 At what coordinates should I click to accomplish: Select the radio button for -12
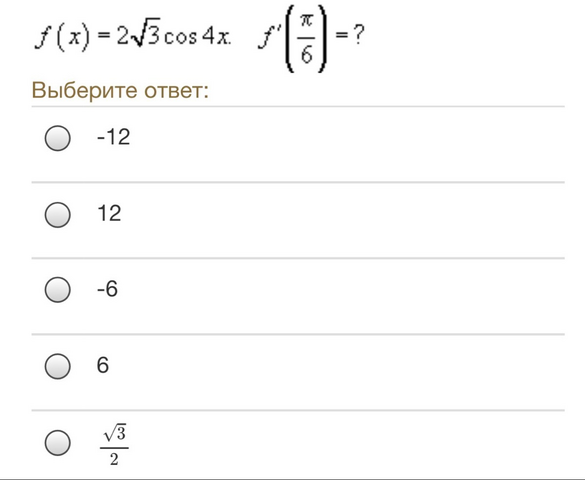coord(57,138)
